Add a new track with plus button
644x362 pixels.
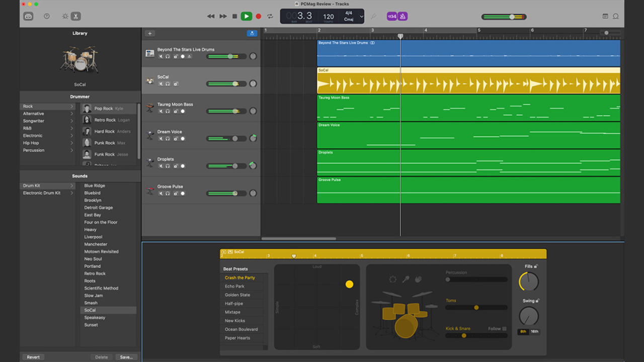pos(149,34)
